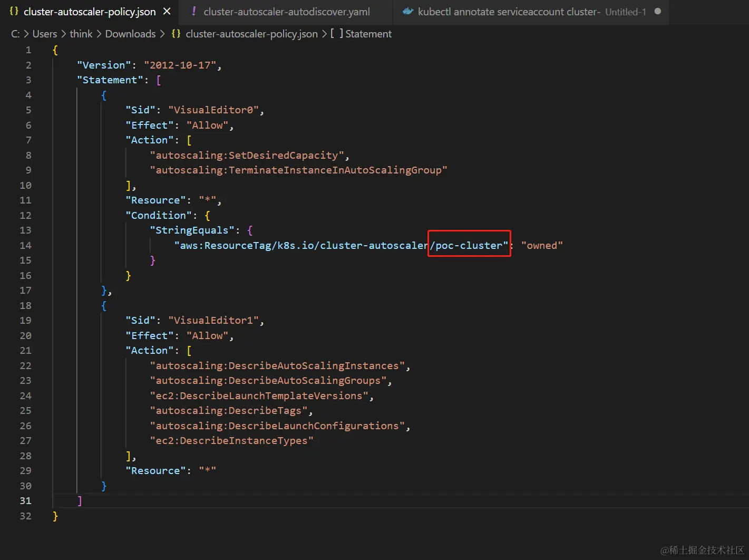Close the cluster-autoscaler-policy.json tab

tap(167, 11)
